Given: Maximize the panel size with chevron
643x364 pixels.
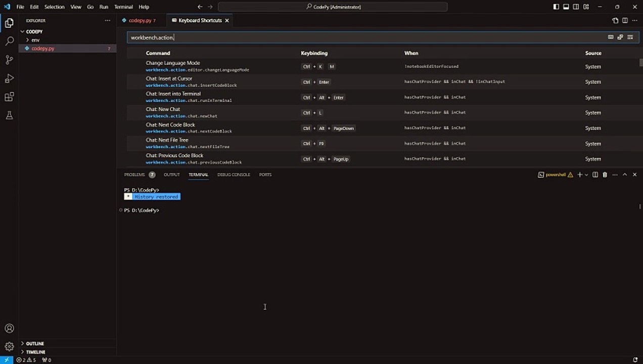Looking at the screenshot, I should (625, 174).
